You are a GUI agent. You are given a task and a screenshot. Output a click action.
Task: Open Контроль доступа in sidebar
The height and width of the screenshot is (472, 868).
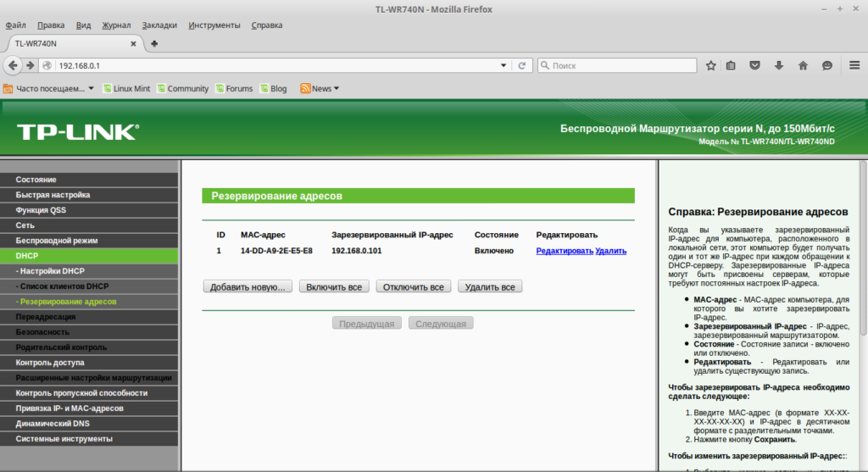tap(89, 363)
